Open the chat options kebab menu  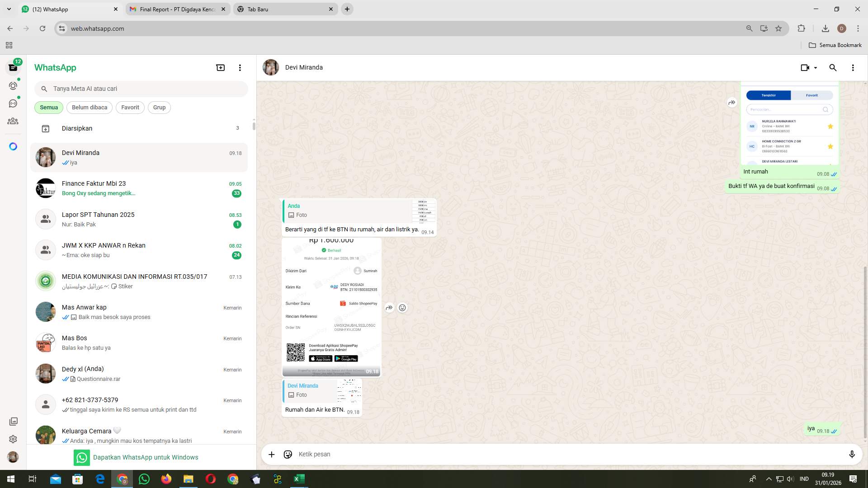pyautogui.click(x=853, y=67)
